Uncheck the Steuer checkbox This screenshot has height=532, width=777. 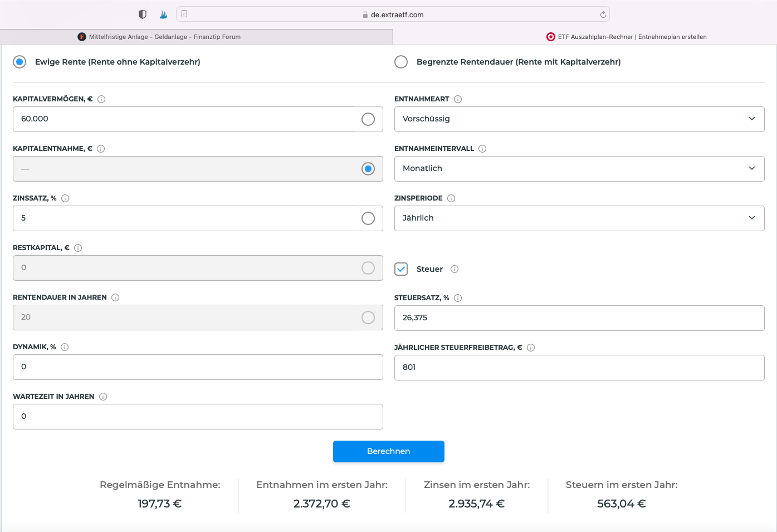tap(401, 269)
